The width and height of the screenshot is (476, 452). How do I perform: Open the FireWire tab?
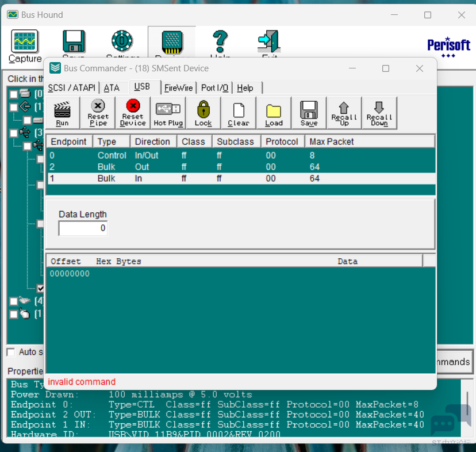click(178, 88)
